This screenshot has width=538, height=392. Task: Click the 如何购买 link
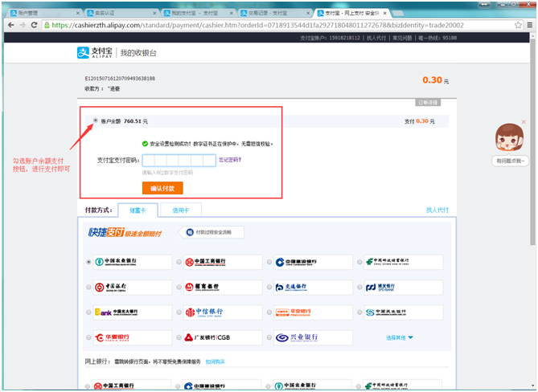[x=216, y=361]
